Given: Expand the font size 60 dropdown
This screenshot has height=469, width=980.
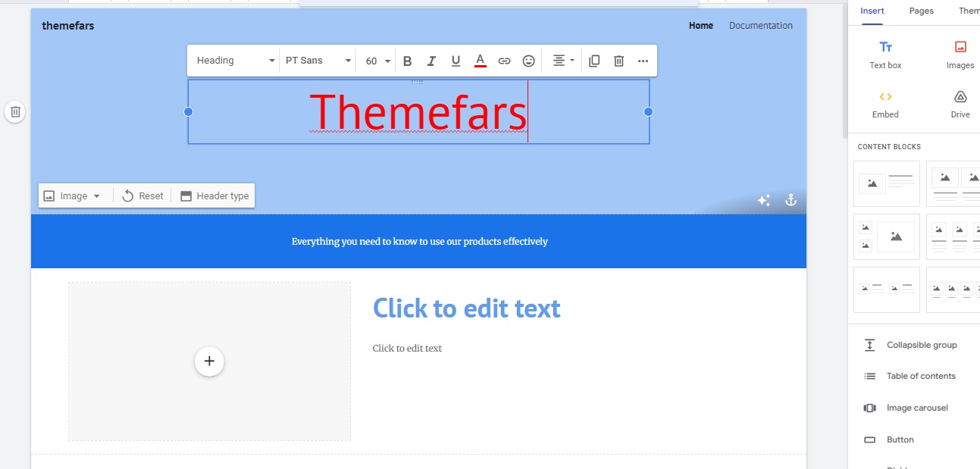Looking at the screenshot, I should tap(377, 61).
